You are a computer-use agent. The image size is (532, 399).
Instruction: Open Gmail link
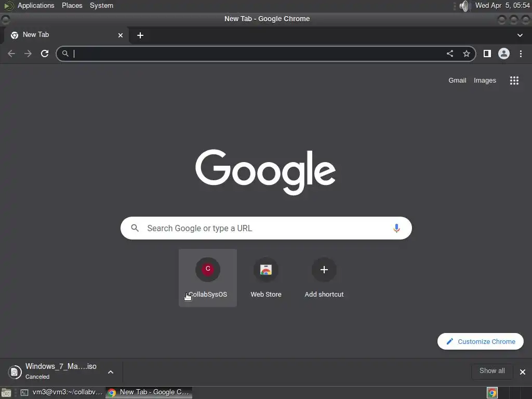coord(457,81)
